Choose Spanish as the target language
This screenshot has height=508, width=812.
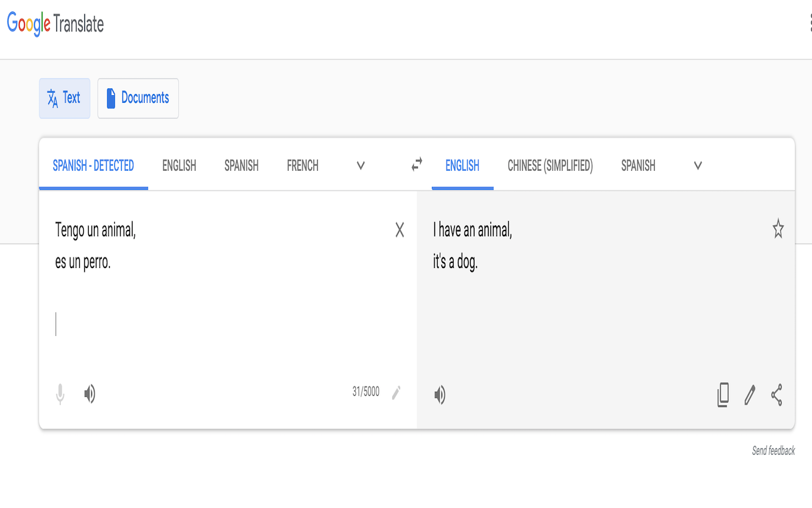tap(638, 166)
